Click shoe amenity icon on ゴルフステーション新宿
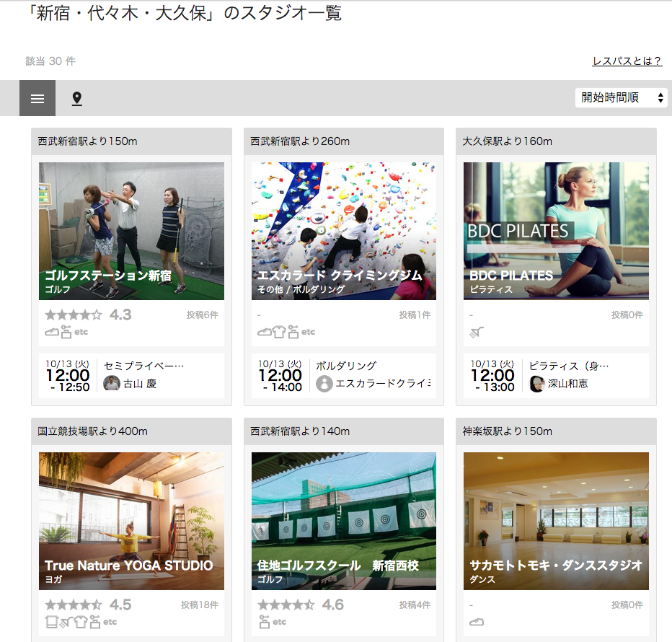 [52, 333]
